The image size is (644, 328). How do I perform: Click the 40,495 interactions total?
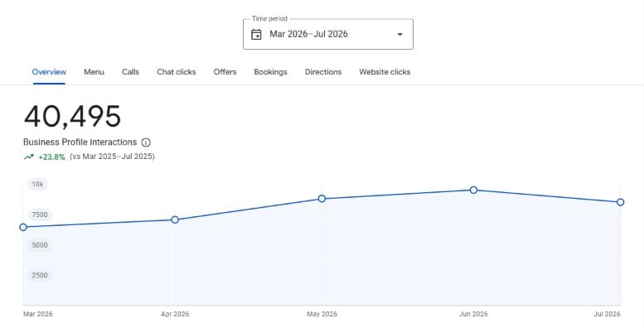[x=72, y=116]
